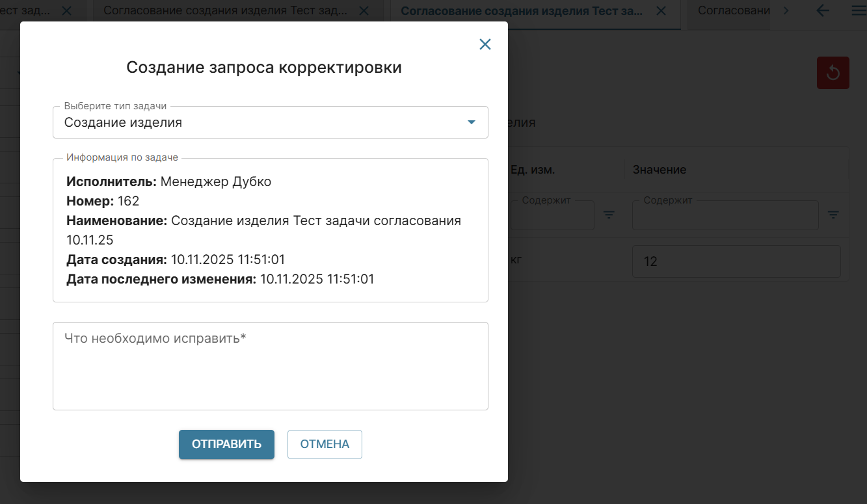Click the Значение column header
867x504 pixels.
click(659, 170)
